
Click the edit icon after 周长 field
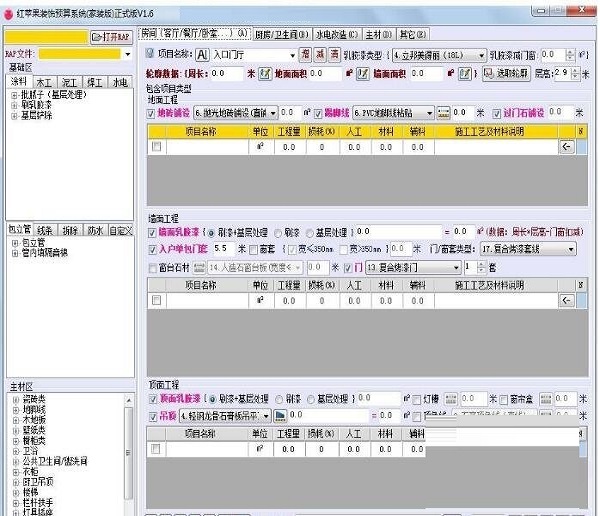(265, 73)
